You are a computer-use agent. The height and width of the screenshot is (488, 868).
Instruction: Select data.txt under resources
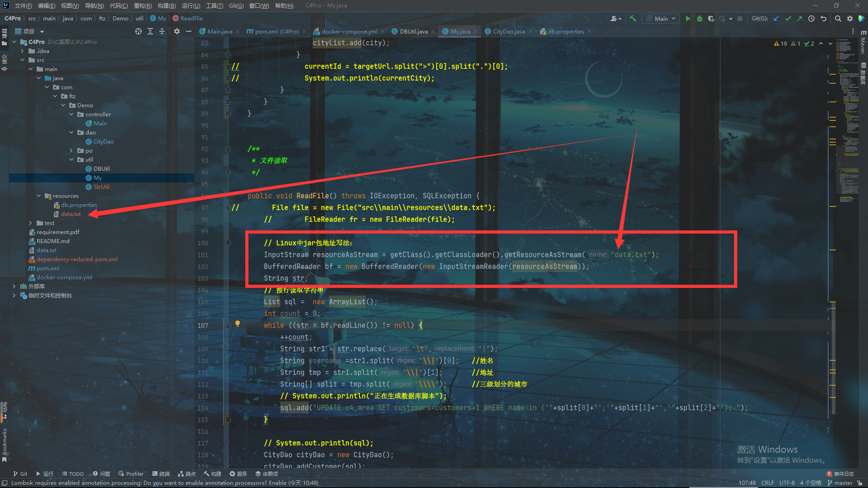pos(71,214)
